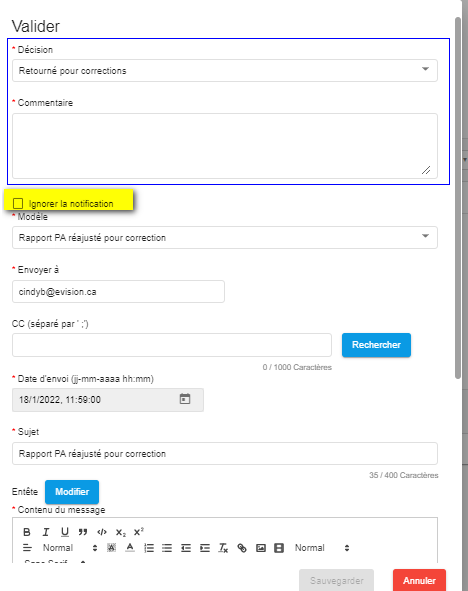Insert an image into message
Screen dimensions: 468x591
point(261,548)
